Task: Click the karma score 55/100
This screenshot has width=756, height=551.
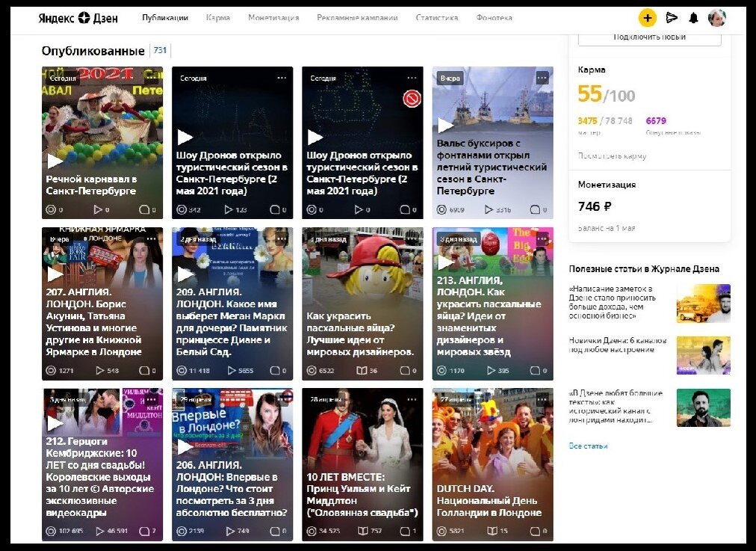Action: 607,94
